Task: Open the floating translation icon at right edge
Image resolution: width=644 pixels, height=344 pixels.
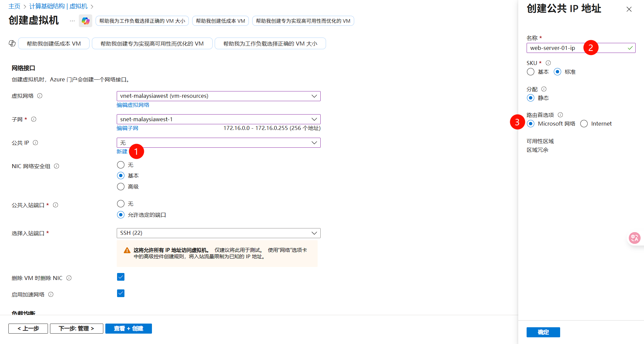Action: point(635,238)
